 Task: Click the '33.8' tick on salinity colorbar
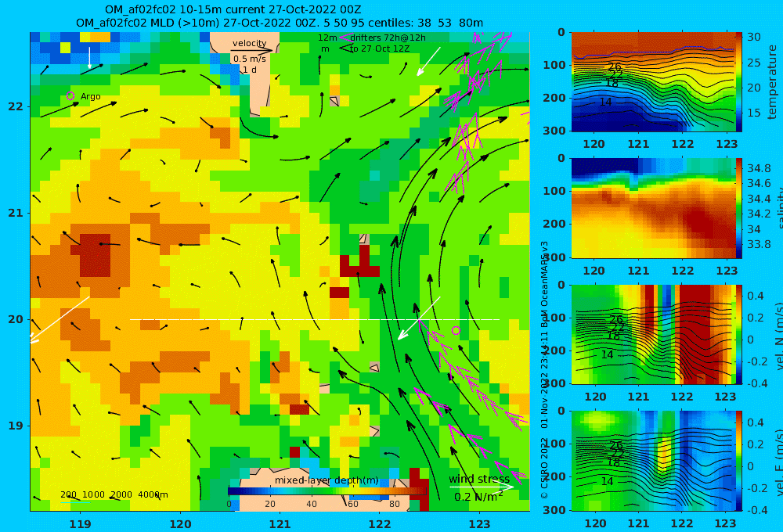click(x=759, y=245)
